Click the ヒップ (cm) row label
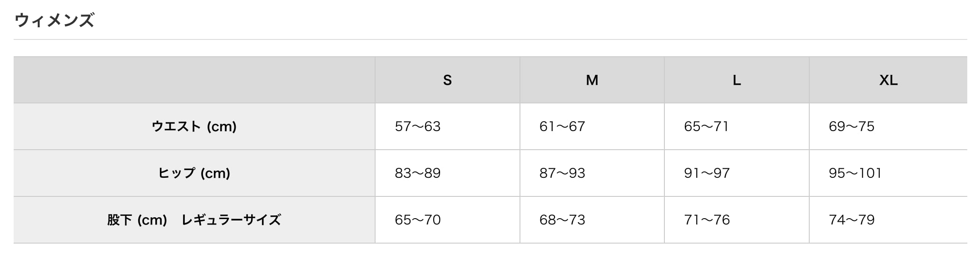The image size is (980, 254). [194, 173]
